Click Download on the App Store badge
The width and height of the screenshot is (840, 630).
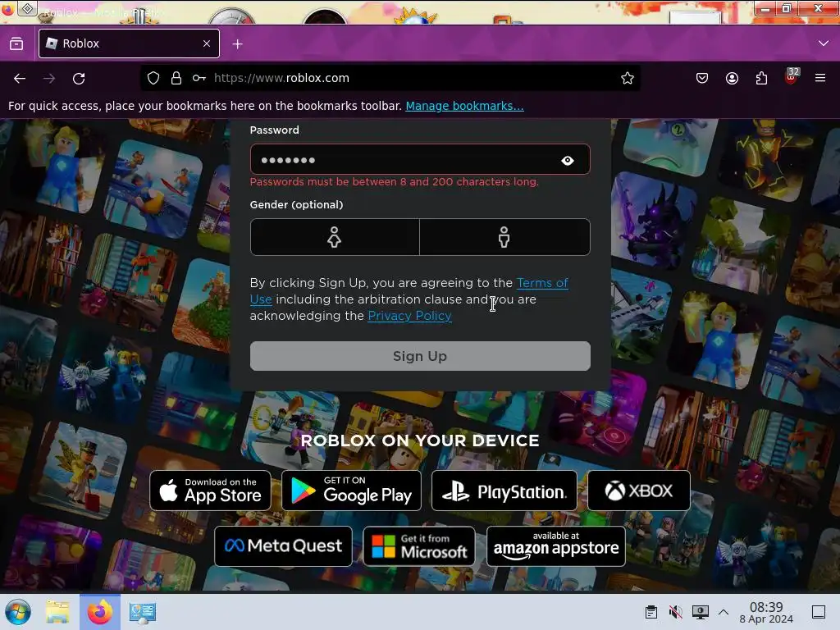coord(211,491)
